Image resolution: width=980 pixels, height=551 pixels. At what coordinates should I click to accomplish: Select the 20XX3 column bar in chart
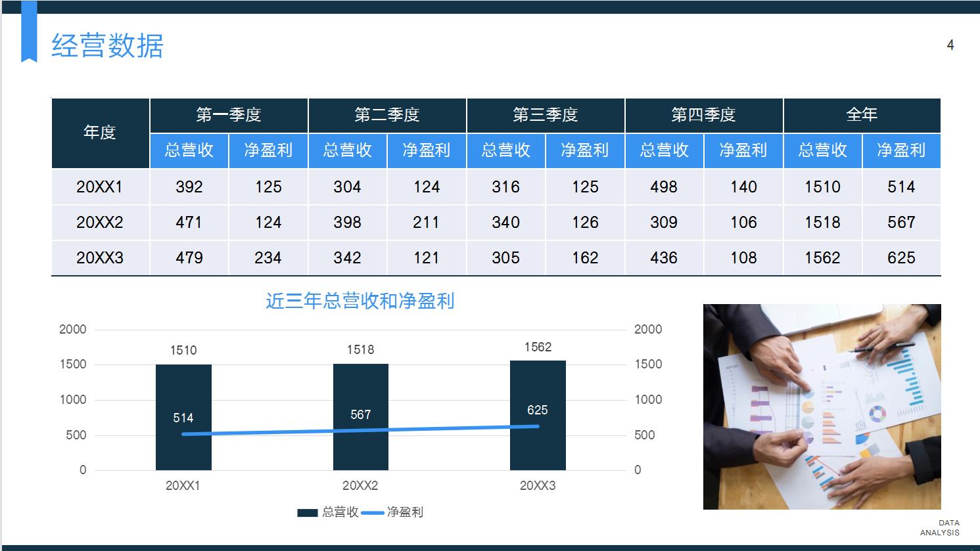click(x=538, y=417)
